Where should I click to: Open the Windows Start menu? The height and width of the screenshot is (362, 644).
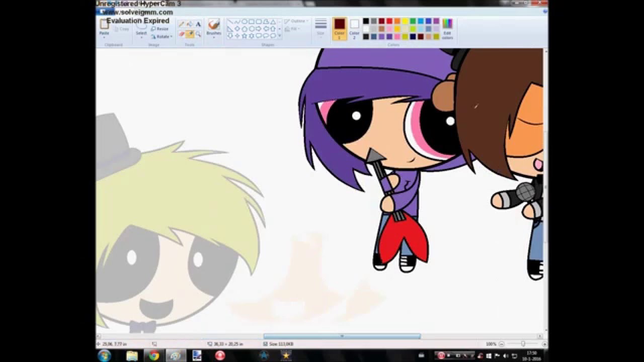(x=105, y=355)
